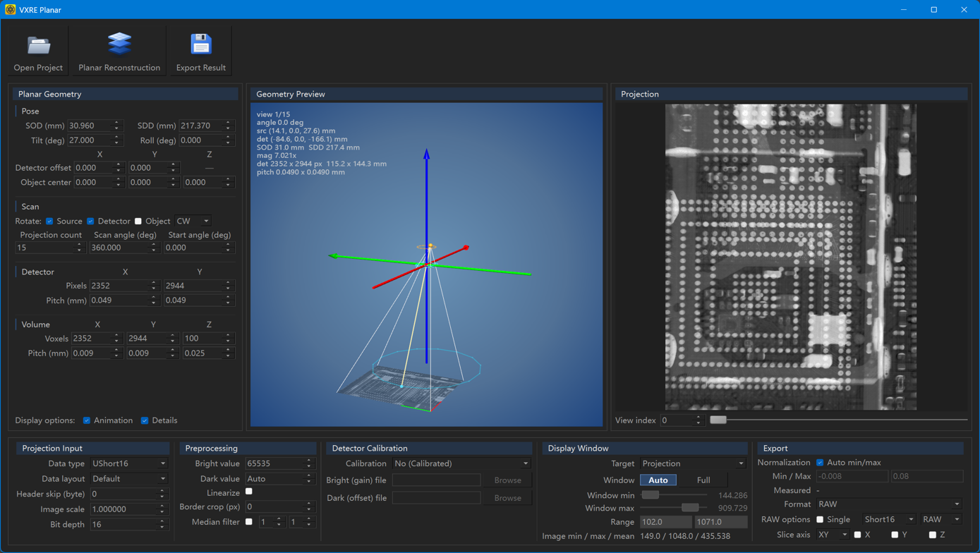Screen dimensions: 980x553
Task: Open the Display Window Target dropdown
Action: pos(693,463)
